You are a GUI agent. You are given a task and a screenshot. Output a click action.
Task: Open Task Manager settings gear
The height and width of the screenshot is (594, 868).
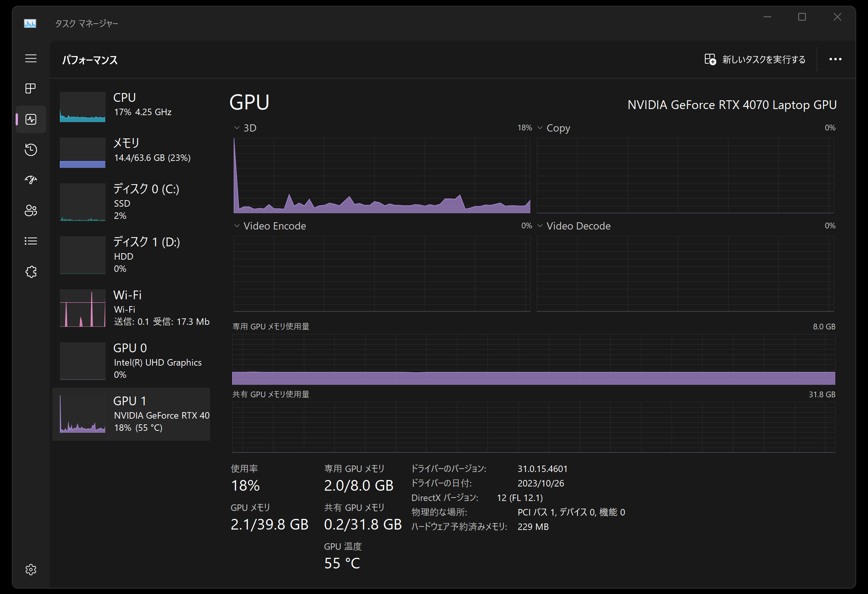(31, 570)
